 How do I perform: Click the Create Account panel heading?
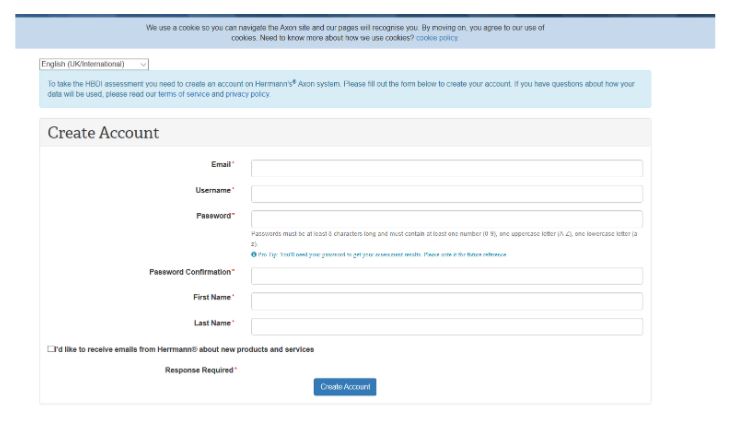[x=103, y=133]
